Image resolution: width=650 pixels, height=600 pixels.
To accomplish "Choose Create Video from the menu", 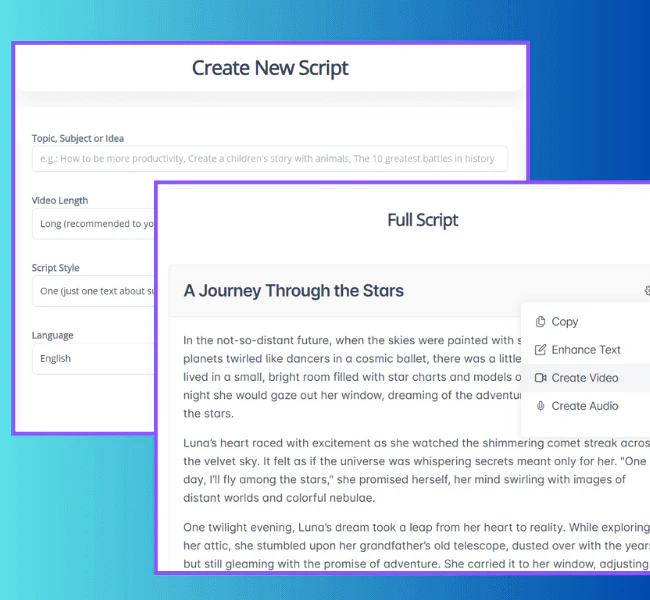I will [584, 378].
